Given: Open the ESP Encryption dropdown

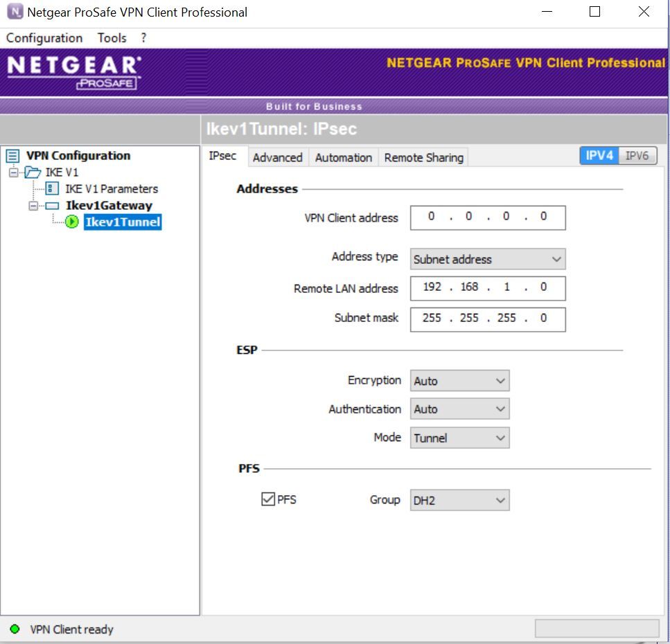Looking at the screenshot, I should [460, 381].
